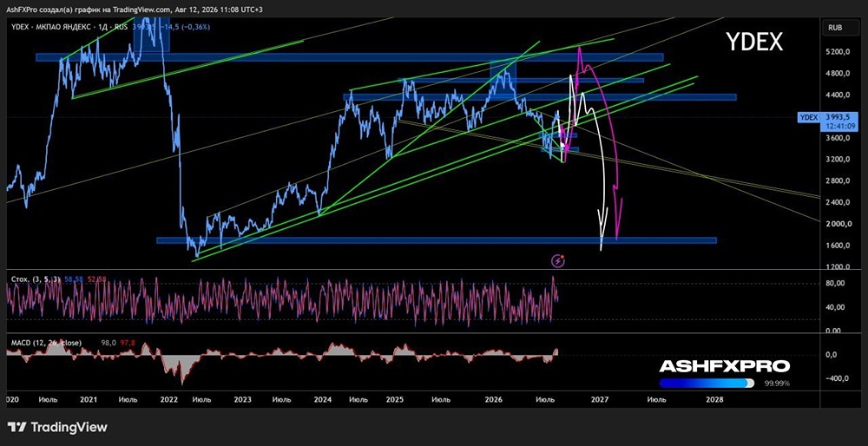Image resolution: width=868 pixels, height=446 pixels.
Task: Click the MACD value 98,0
Action: (109, 343)
